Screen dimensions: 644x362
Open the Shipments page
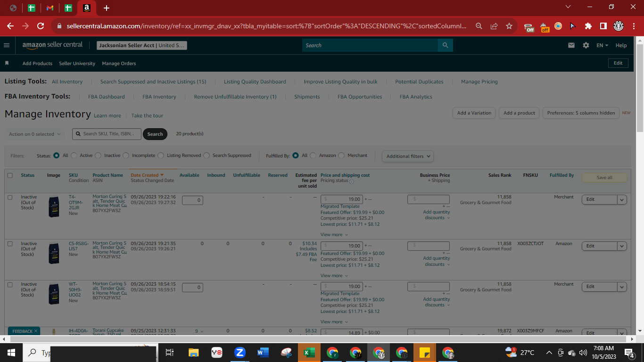point(307,97)
